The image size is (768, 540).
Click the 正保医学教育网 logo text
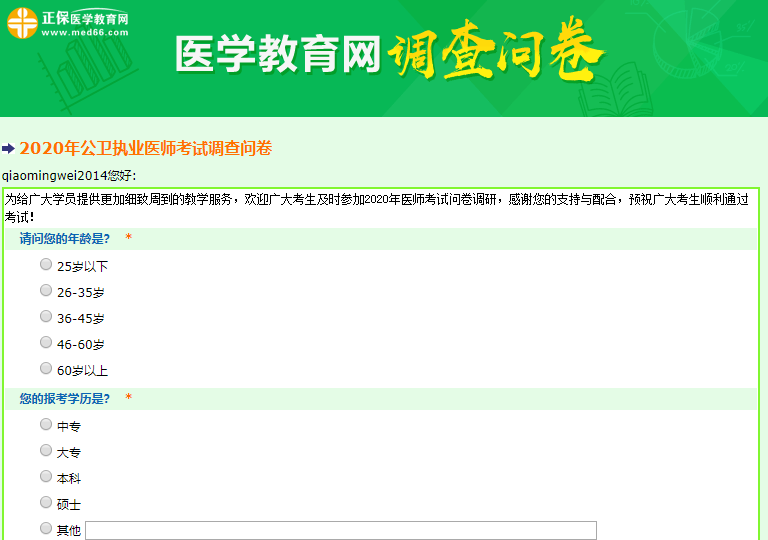point(85,18)
